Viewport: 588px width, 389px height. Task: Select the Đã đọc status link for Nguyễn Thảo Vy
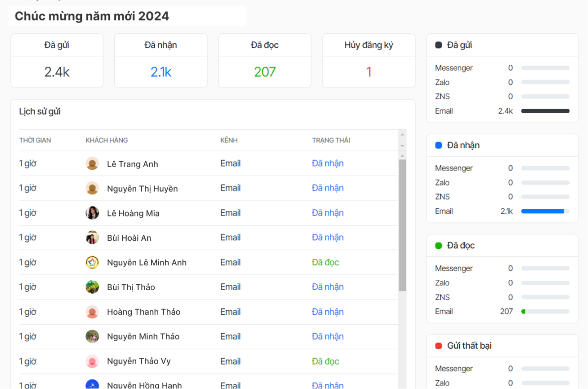325,361
